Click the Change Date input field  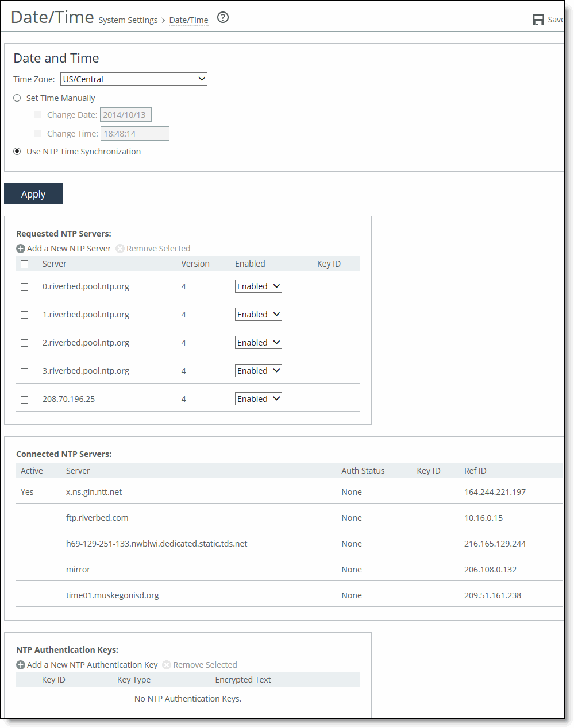[125, 114]
